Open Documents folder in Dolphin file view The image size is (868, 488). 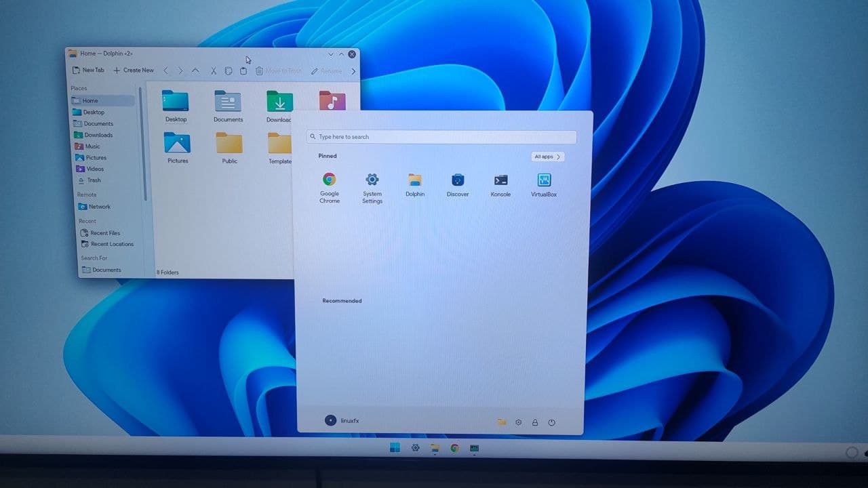[228, 106]
